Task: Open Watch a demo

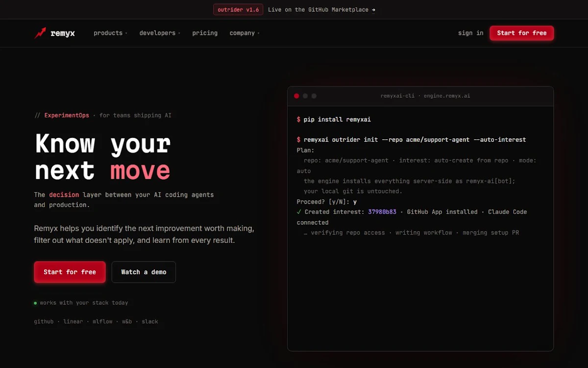Action: click(x=144, y=272)
